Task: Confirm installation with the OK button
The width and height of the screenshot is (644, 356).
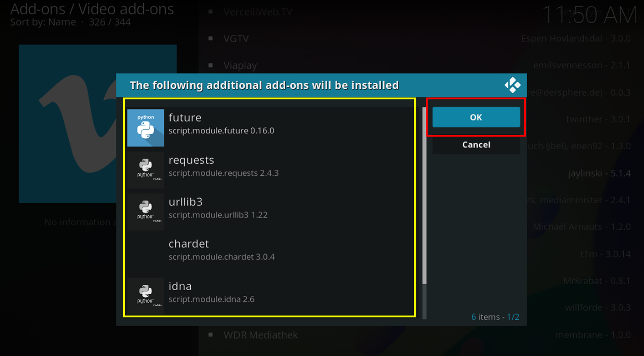Action: (x=476, y=117)
